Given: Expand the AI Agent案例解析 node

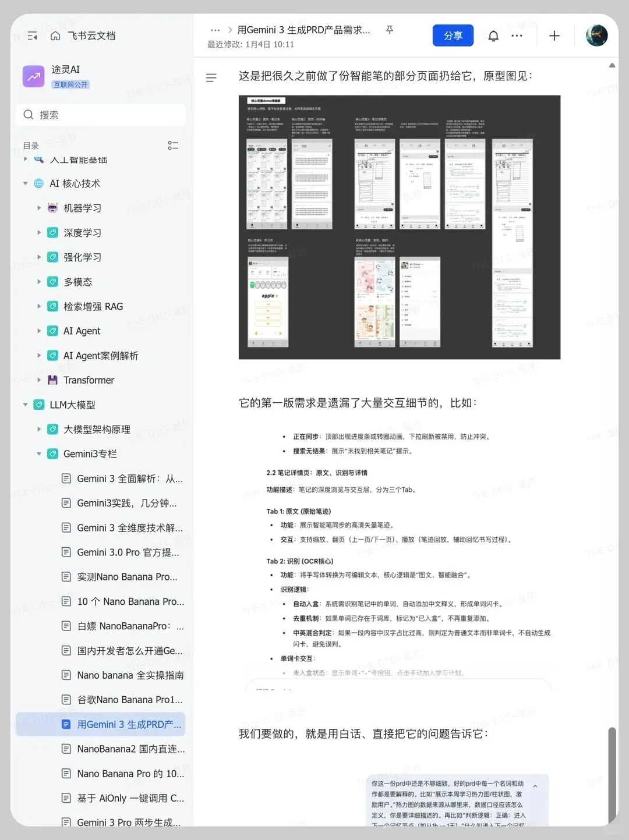Looking at the screenshot, I should click(x=39, y=355).
